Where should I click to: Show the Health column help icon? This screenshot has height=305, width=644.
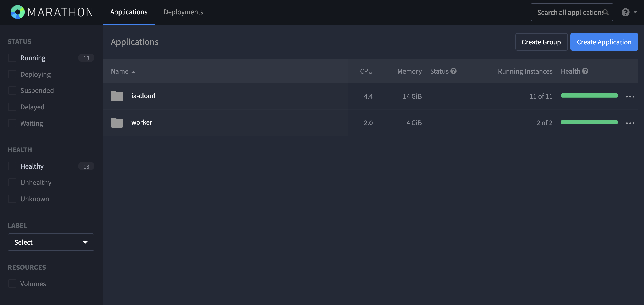585,71
